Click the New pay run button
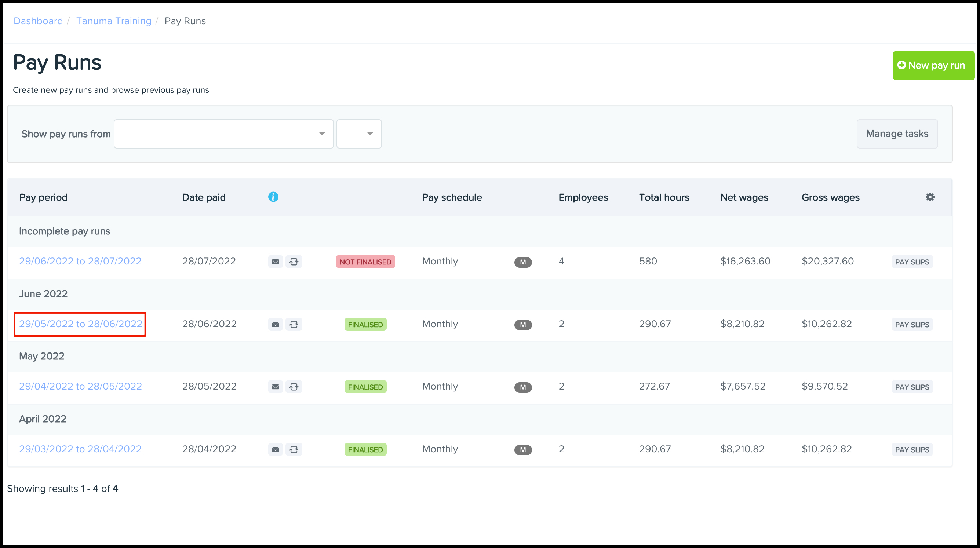 pyautogui.click(x=933, y=65)
